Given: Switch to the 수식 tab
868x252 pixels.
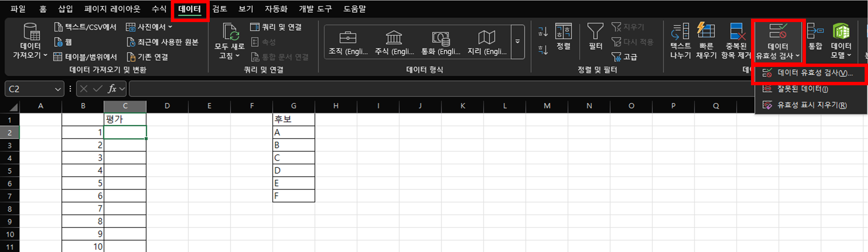Looking at the screenshot, I should pyautogui.click(x=159, y=9).
